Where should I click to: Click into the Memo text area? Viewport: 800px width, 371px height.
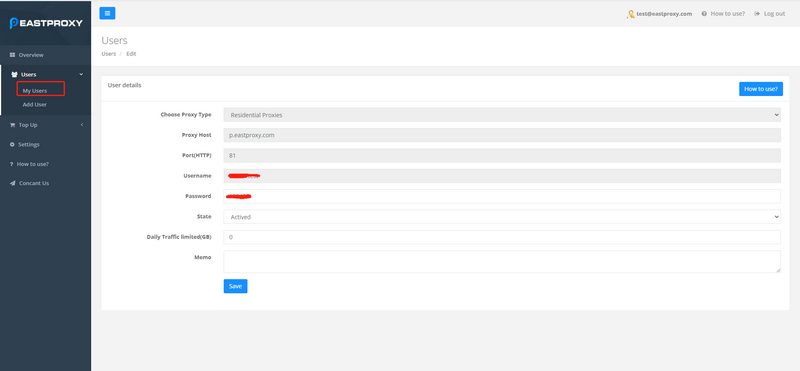(x=502, y=261)
